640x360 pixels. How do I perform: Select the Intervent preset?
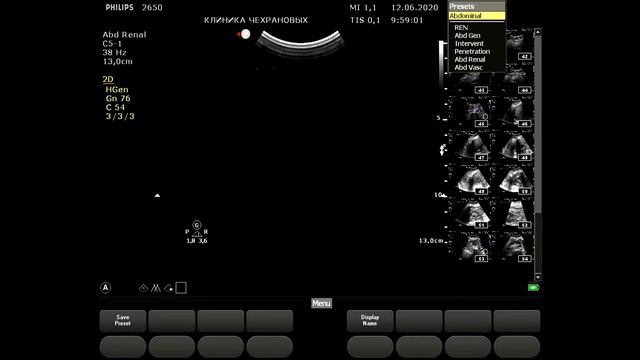pyautogui.click(x=469, y=44)
